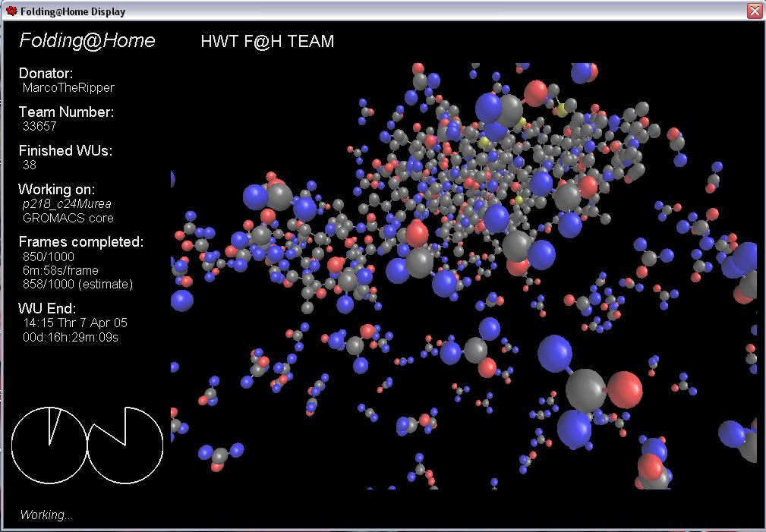
Task: Click the Frames completed: label
Action: click(x=81, y=242)
